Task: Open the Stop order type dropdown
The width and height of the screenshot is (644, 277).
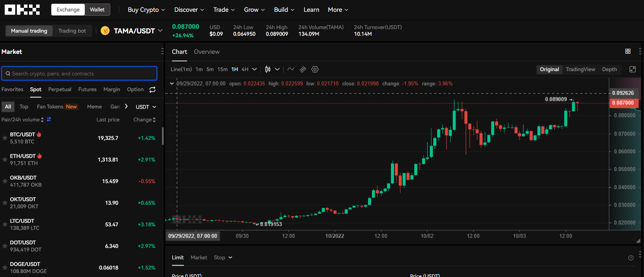Action: pos(223,258)
